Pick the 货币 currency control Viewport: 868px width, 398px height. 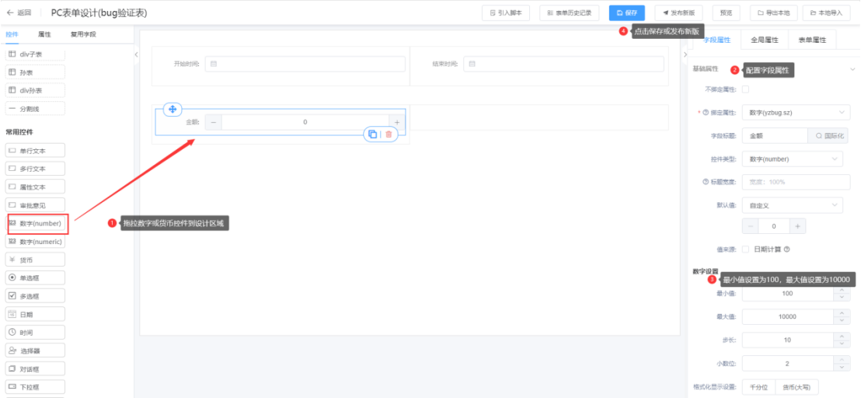(x=36, y=259)
